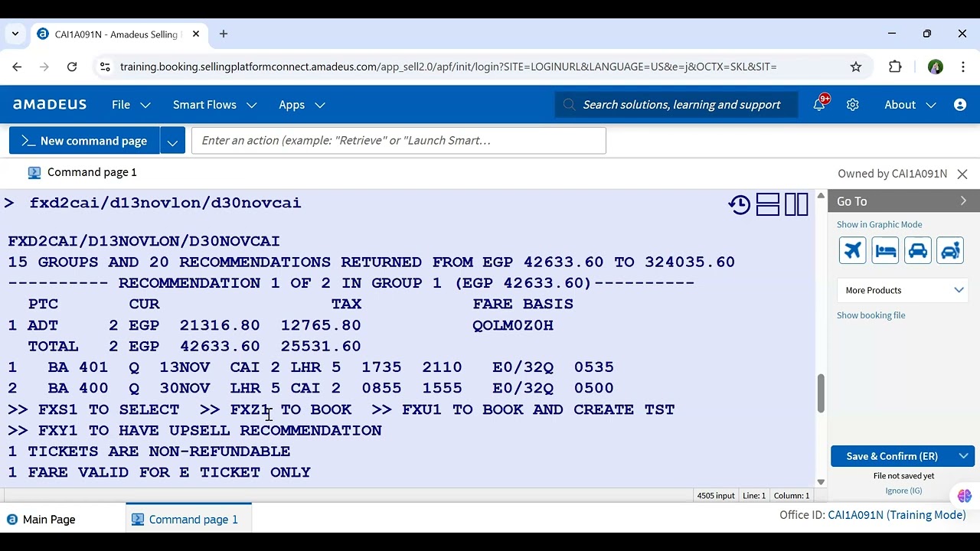Open Chrome three-dot menu
Viewport: 980px width, 551px height.
click(963, 67)
